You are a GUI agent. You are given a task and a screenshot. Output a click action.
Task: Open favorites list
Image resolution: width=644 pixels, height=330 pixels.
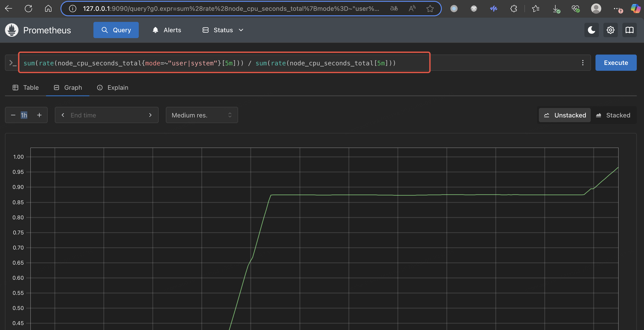point(535,9)
